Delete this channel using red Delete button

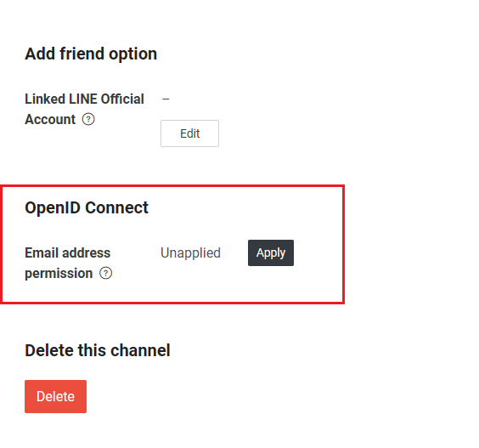tap(55, 397)
